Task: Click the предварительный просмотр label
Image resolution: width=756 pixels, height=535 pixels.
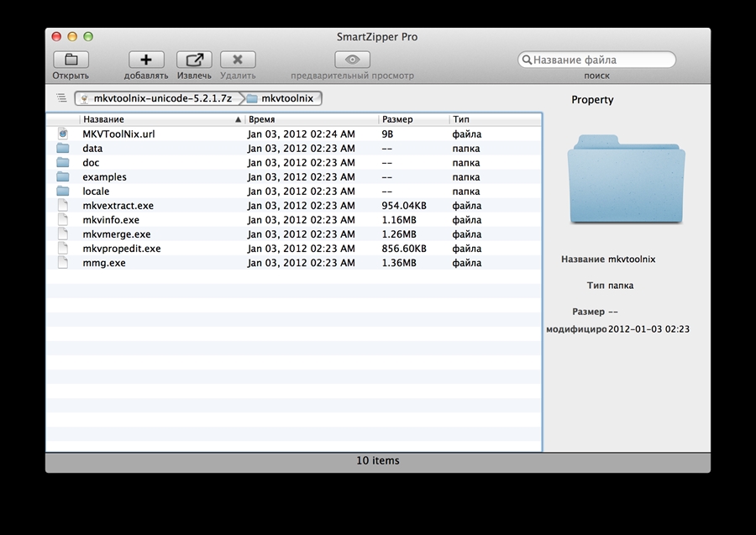Action: pyautogui.click(x=353, y=76)
